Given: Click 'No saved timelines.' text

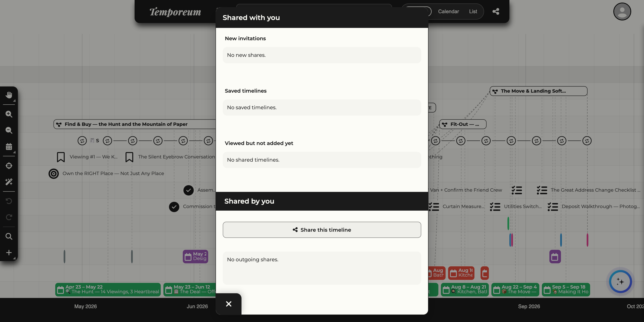Looking at the screenshot, I should point(252,108).
